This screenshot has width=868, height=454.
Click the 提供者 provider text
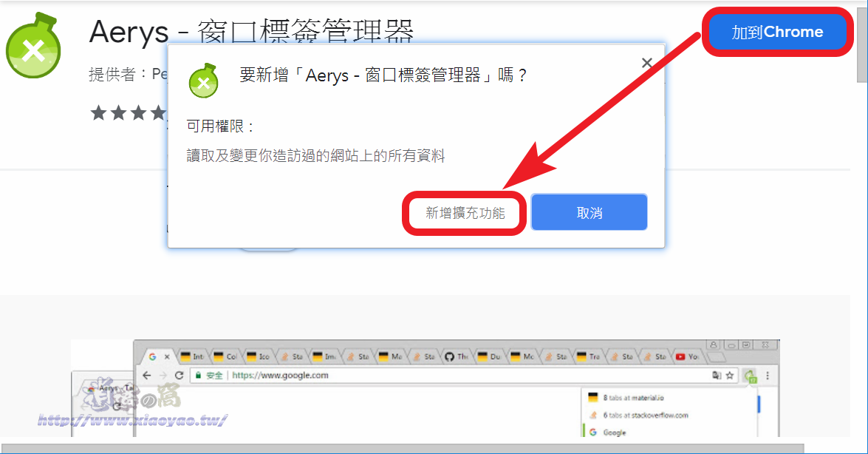pos(128,74)
